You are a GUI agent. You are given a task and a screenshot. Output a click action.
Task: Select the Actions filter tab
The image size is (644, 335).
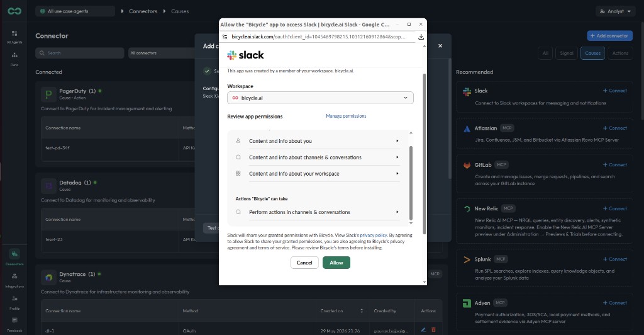pos(620,53)
